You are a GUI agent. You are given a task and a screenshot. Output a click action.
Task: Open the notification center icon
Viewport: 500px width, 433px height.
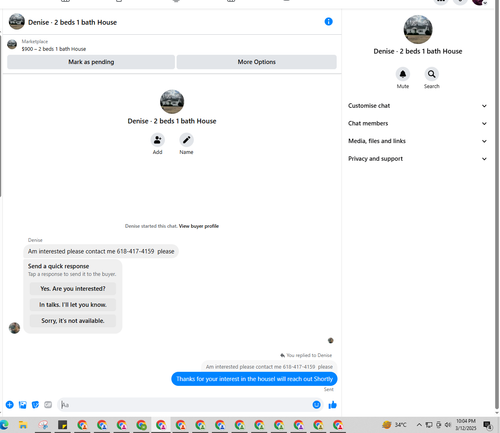pos(488,425)
